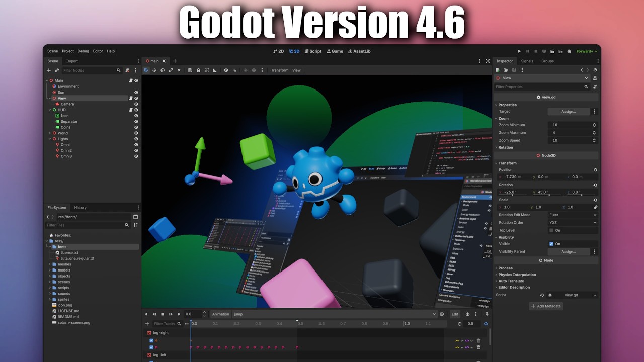The height and width of the screenshot is (362, 644).
Task: Lock the selected node with the padlock icon
Action: coord(198,70)
